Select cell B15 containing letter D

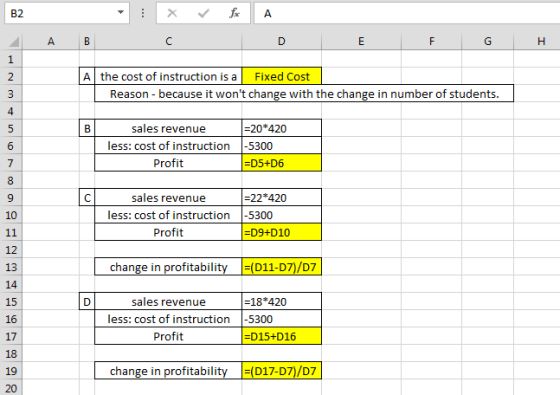click(x=87, y=301)
